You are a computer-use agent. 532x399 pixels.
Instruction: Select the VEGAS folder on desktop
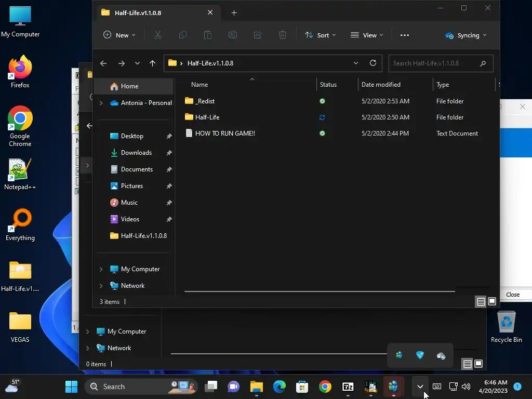click(x=20, y=327)
